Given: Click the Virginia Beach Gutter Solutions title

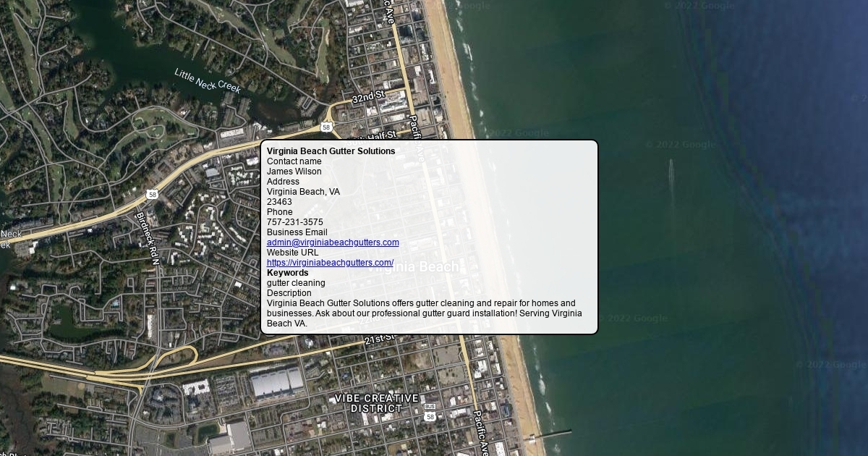Looking at the screenshot, I should tap(331, 151).
